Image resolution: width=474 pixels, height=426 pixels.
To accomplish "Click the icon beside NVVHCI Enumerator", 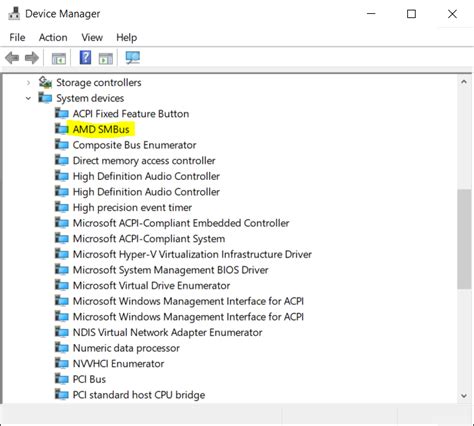I will 62,363.
